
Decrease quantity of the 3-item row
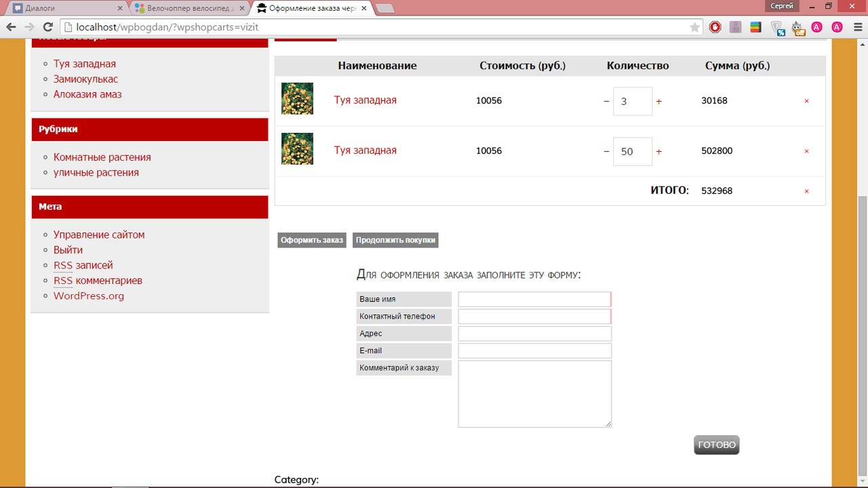coord(606,101)
